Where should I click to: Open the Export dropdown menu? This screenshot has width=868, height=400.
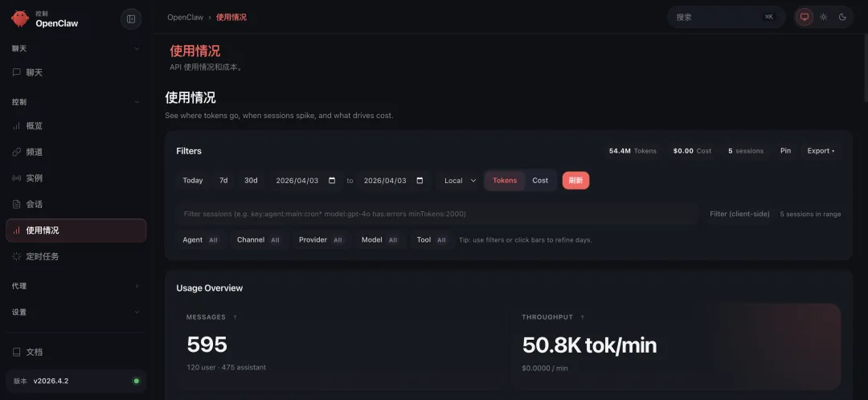click(x=821, y=151)
